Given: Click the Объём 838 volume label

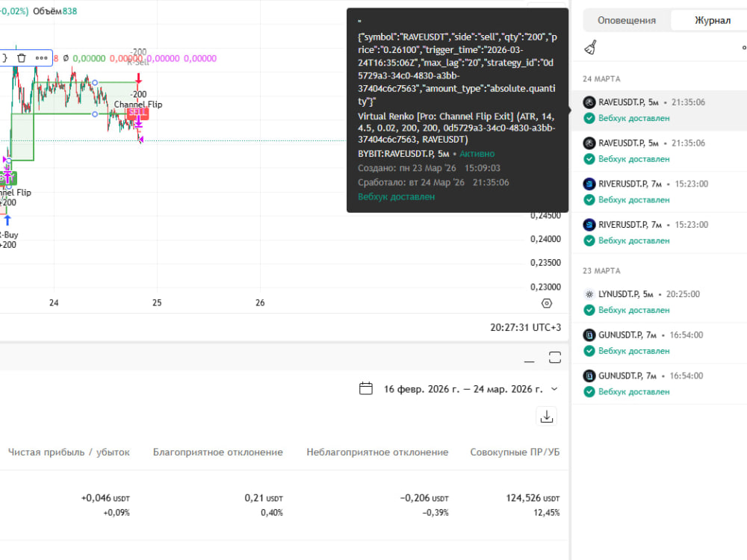Looking at the screenshot, I should coord(55,11).
